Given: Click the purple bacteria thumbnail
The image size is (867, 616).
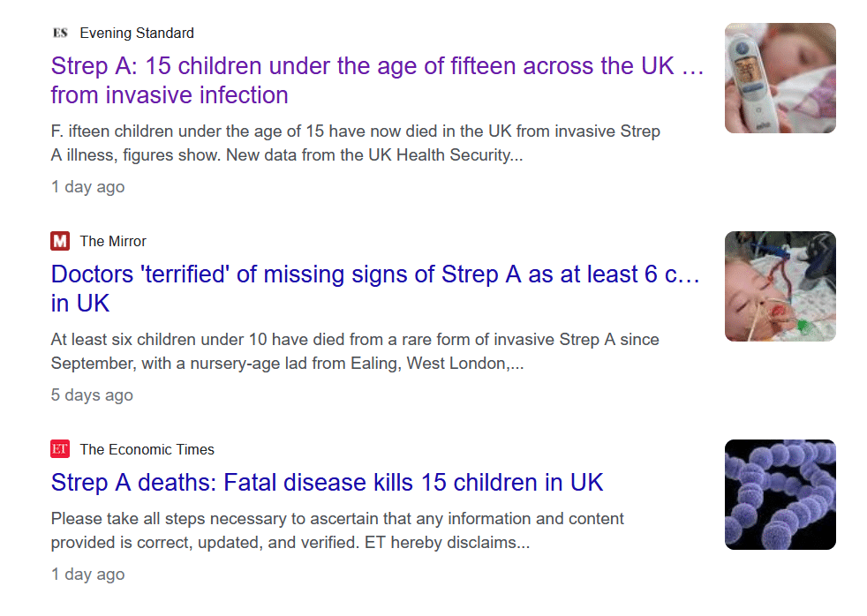Looking at the screenshot, I should (780, 494).
